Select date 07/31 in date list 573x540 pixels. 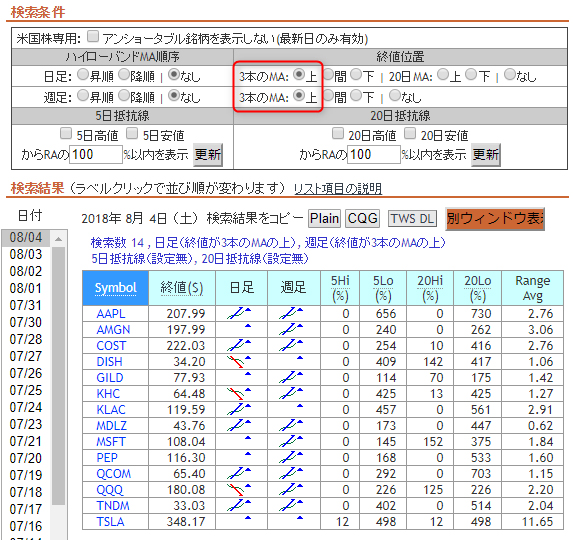coord(26,305)
